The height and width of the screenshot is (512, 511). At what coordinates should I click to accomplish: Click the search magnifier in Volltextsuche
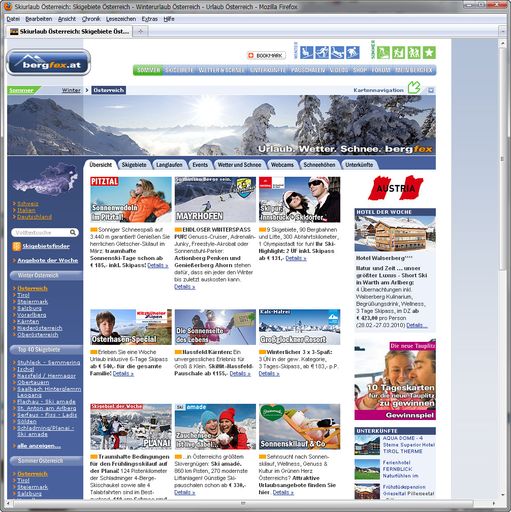pos(73,232)
